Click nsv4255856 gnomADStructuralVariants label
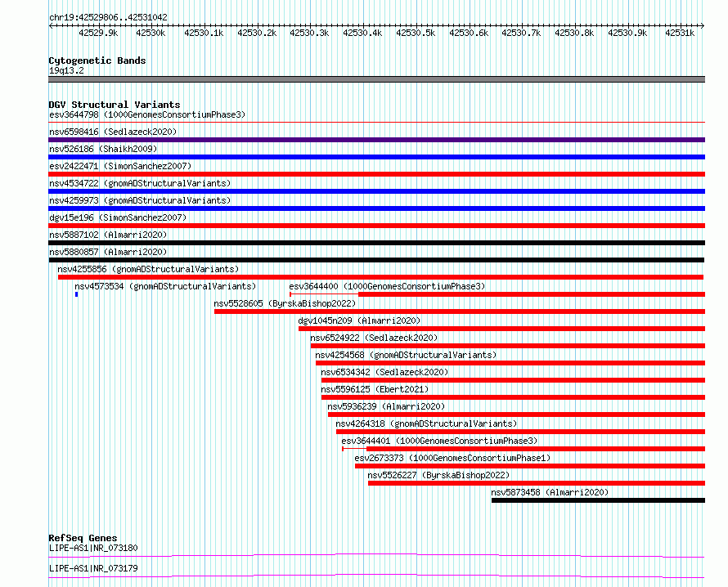 pyautogui.click(x=148, y=269)
